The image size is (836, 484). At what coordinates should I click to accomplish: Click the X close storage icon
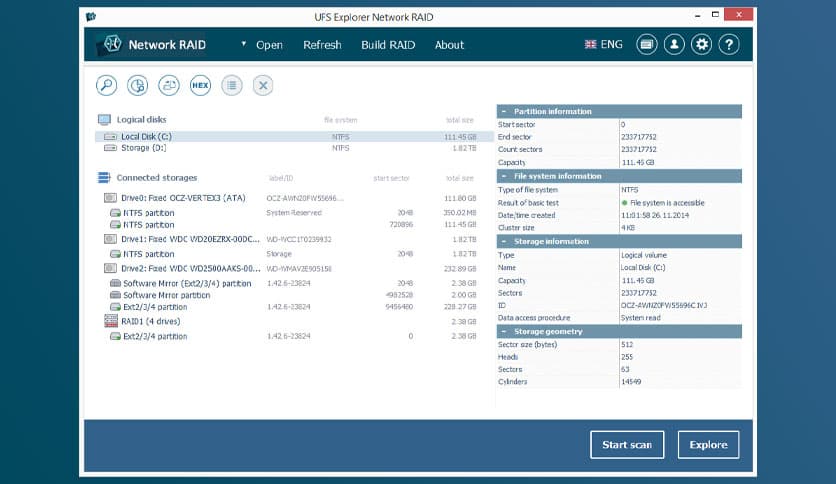(262, 86)
